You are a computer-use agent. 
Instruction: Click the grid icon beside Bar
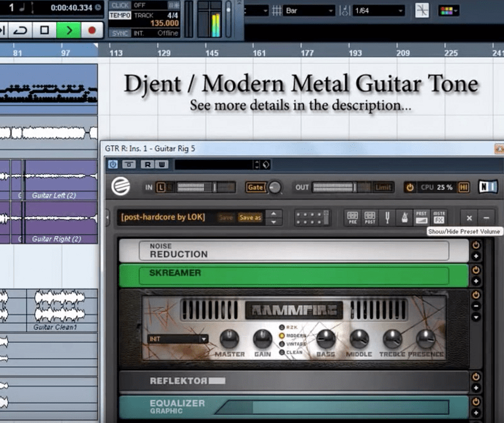277,11
